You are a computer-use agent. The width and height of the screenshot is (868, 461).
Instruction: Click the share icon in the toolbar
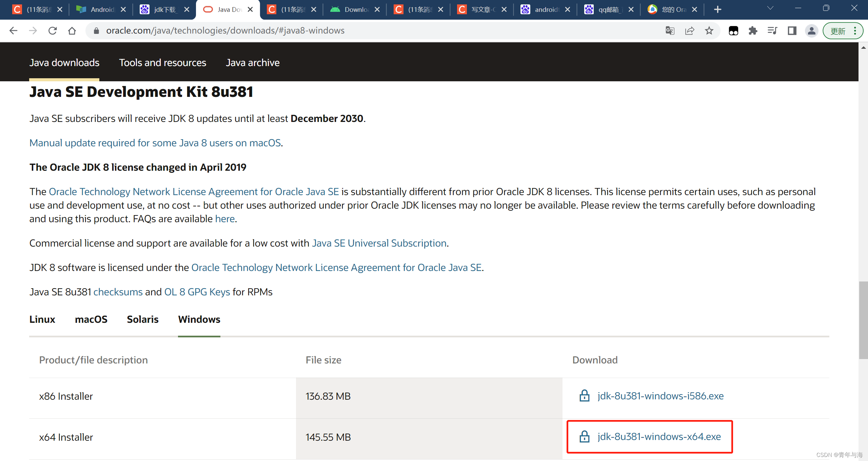689,30
